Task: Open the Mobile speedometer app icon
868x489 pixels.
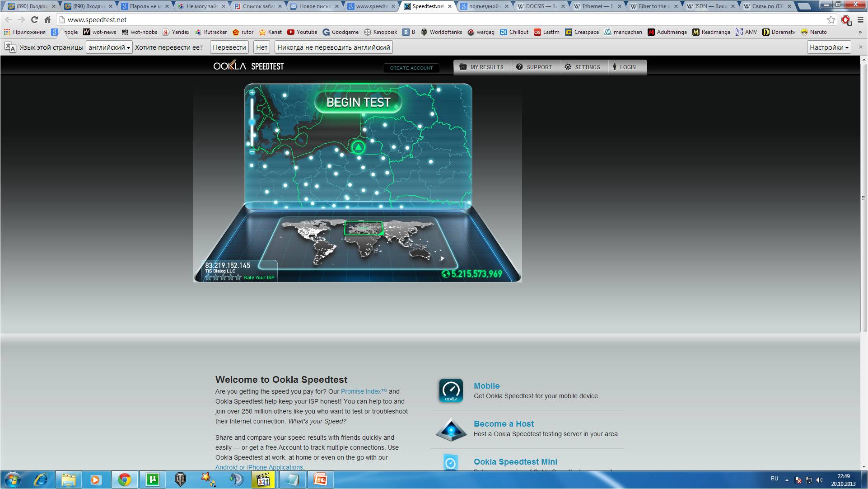Action: (451, 390)
